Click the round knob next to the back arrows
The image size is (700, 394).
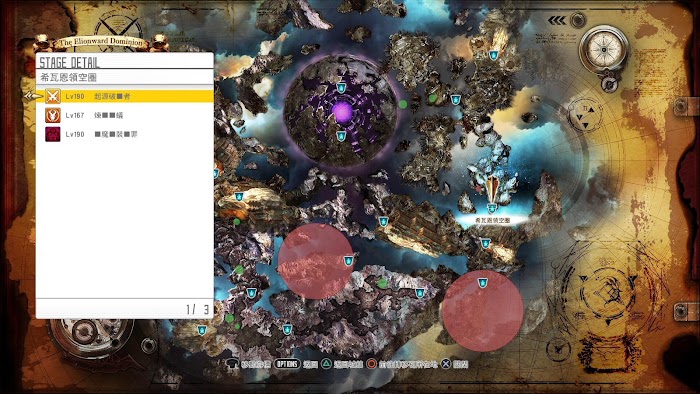tap(578, 20)
